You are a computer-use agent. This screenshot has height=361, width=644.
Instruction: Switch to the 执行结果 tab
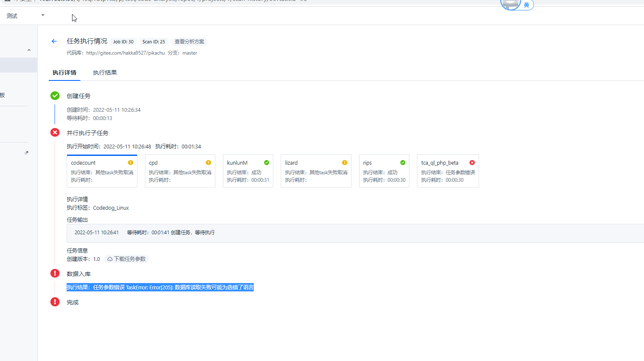click(x=105, y=73)
